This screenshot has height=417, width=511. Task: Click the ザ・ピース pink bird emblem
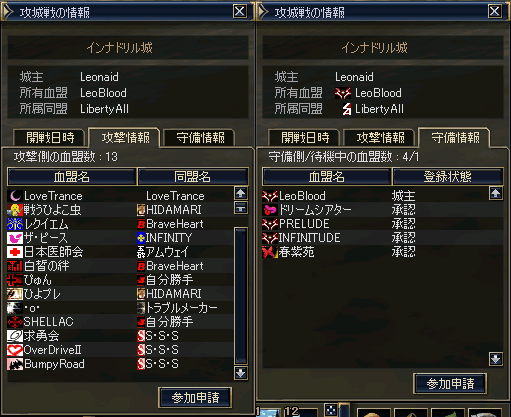15,238
